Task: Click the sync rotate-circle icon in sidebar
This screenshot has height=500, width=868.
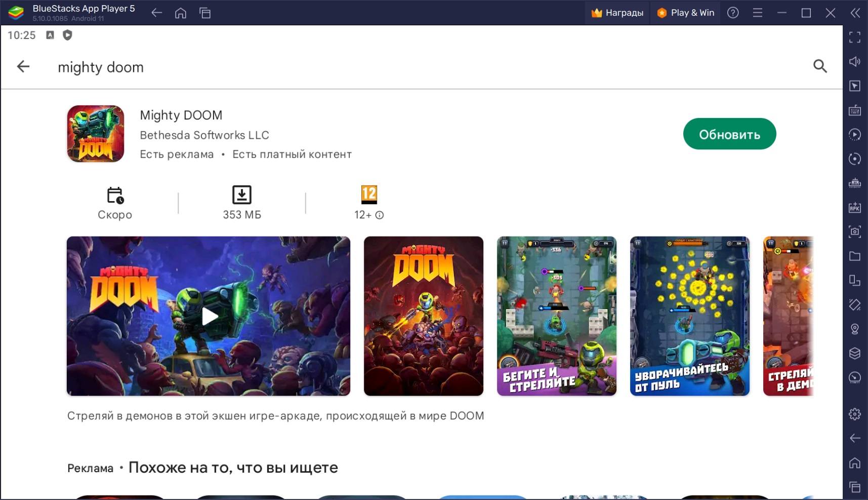Action: 855,159
